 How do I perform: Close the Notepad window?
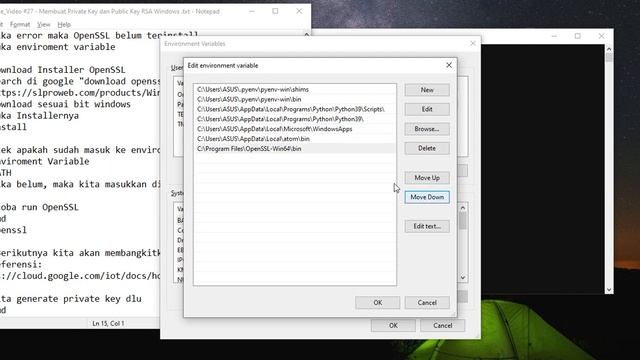pyautogui.click(x=299, y=11)
